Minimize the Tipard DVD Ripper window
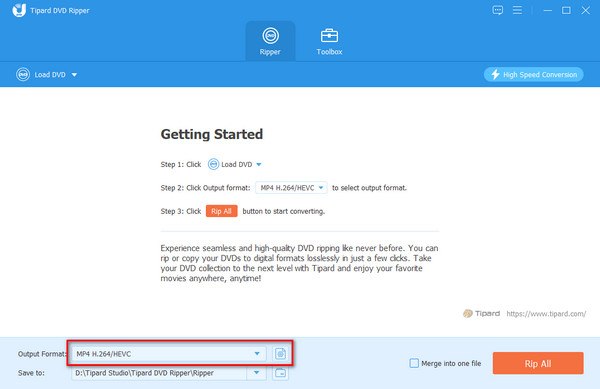Screen dimensions: 600x389 (548, 10)
